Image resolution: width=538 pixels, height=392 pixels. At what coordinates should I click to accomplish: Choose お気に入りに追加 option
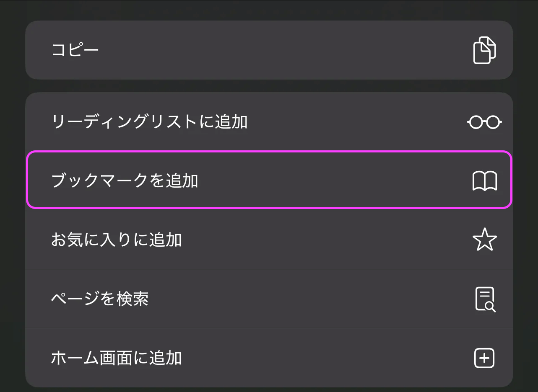(116, 240)
